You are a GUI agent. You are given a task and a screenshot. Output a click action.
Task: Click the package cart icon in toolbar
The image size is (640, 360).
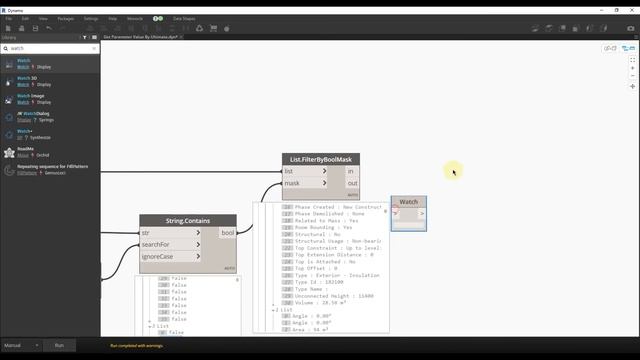(213, 28)
